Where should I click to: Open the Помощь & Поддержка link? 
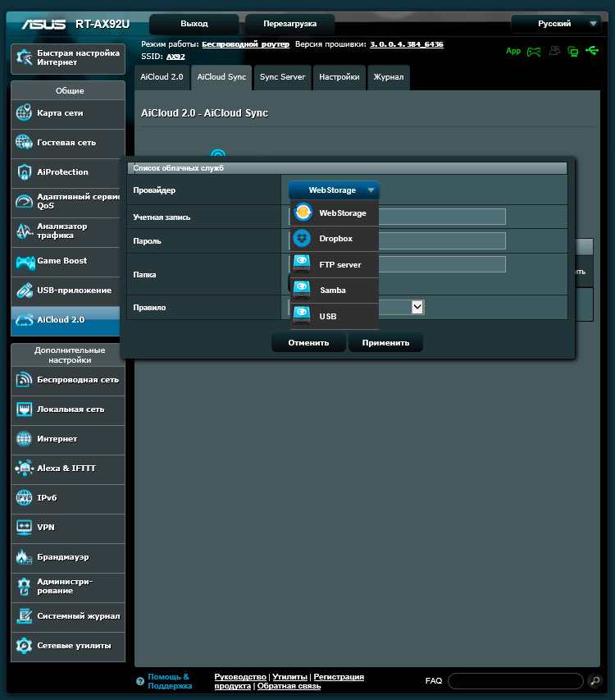(170, 681)
